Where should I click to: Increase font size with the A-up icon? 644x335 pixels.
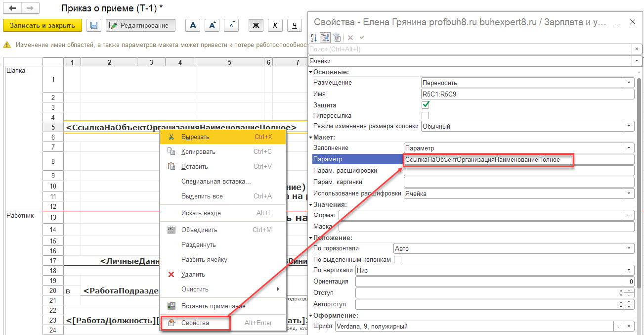(x=212, y=25)
